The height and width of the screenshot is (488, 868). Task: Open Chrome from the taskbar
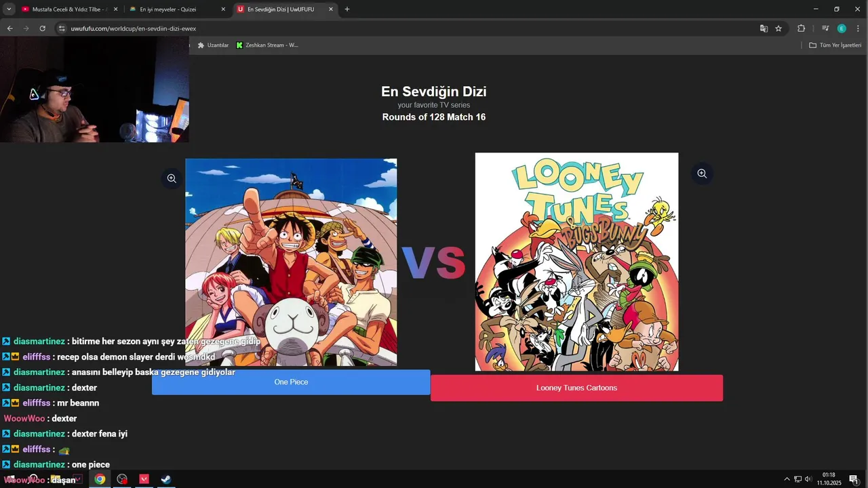[100, 479]
